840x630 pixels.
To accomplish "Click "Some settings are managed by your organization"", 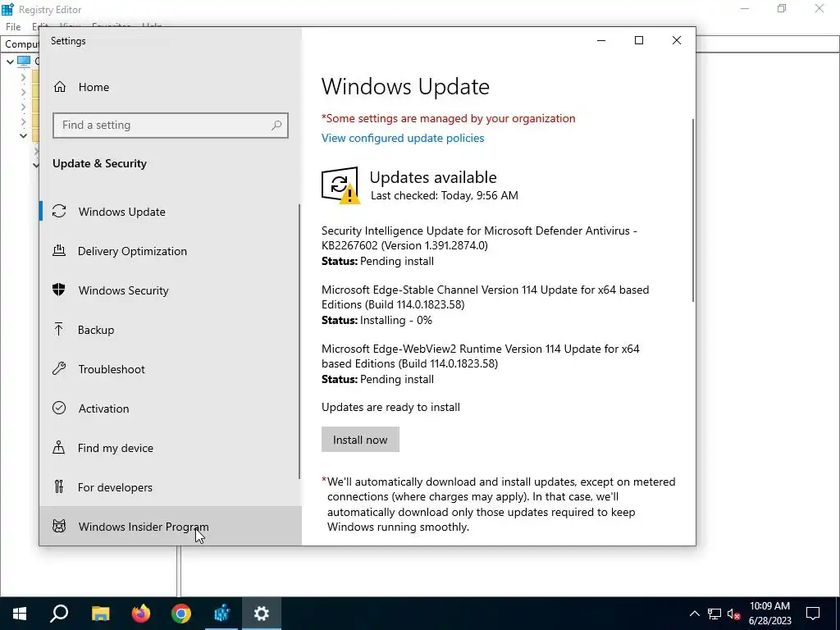I will point(449,118).
